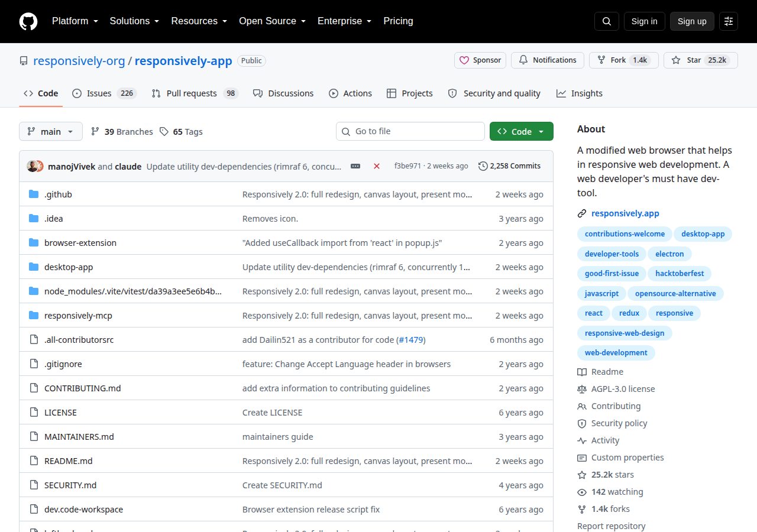
Task: Click the Go to file search field
Action: click(x=410, y=131)
